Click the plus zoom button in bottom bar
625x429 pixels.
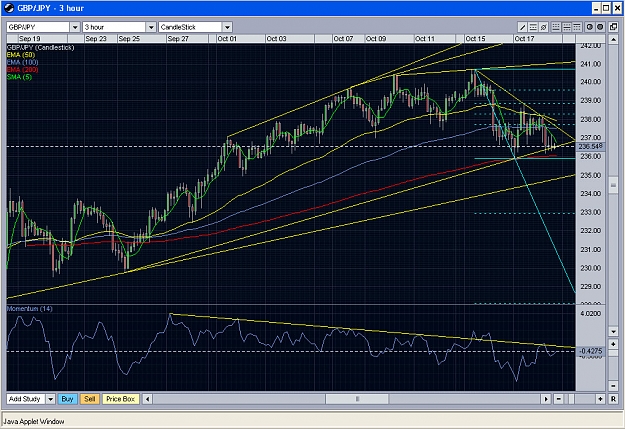click(600, 399)
